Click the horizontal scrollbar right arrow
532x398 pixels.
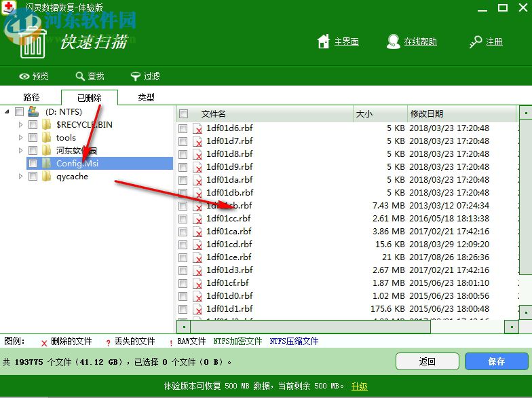coord(512,327)
